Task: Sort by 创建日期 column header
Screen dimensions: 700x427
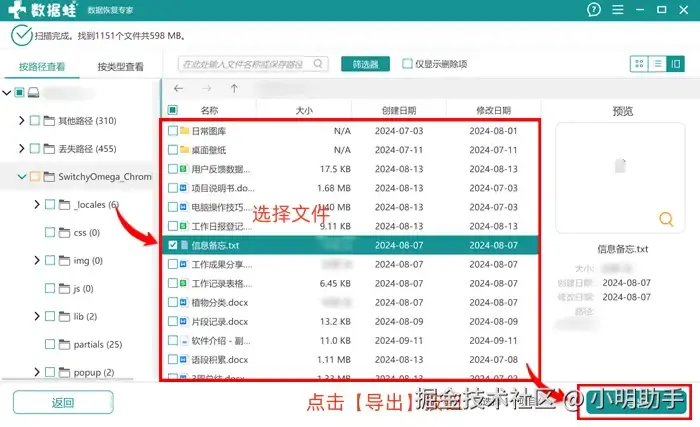Action: click(399, 110)
